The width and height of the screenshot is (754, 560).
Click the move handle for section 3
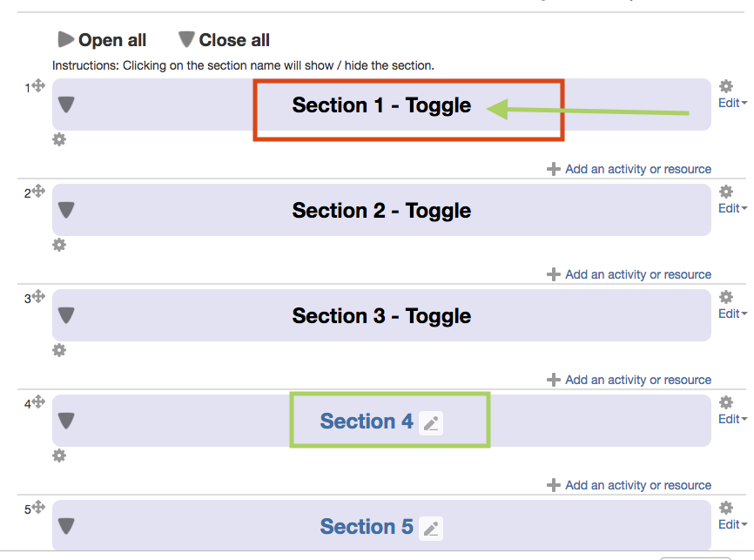pyautogui.click(x=38, y=296)
